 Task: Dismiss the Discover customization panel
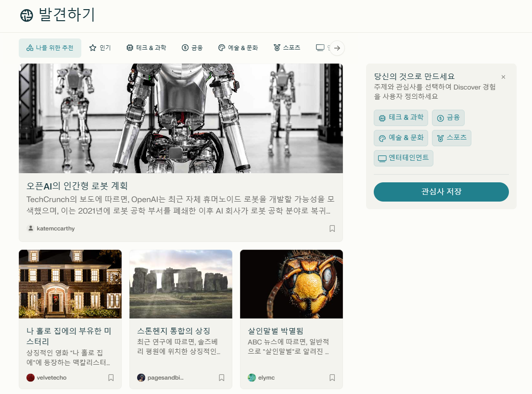[x=503, y=76]
